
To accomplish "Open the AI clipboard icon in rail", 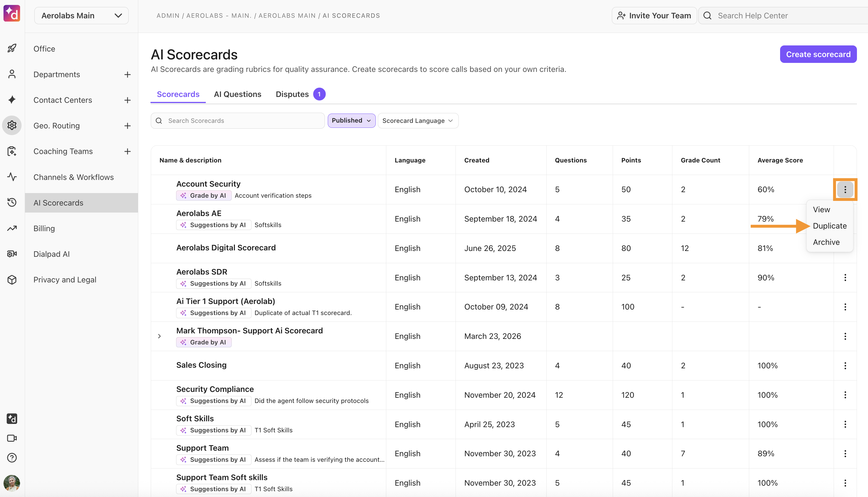I will tap(12, 151).
